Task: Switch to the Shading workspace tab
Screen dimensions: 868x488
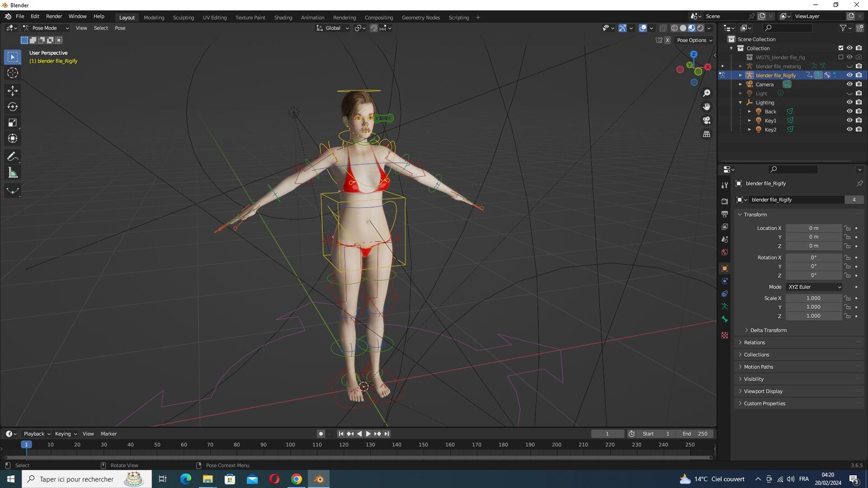Action: (283, 17)
